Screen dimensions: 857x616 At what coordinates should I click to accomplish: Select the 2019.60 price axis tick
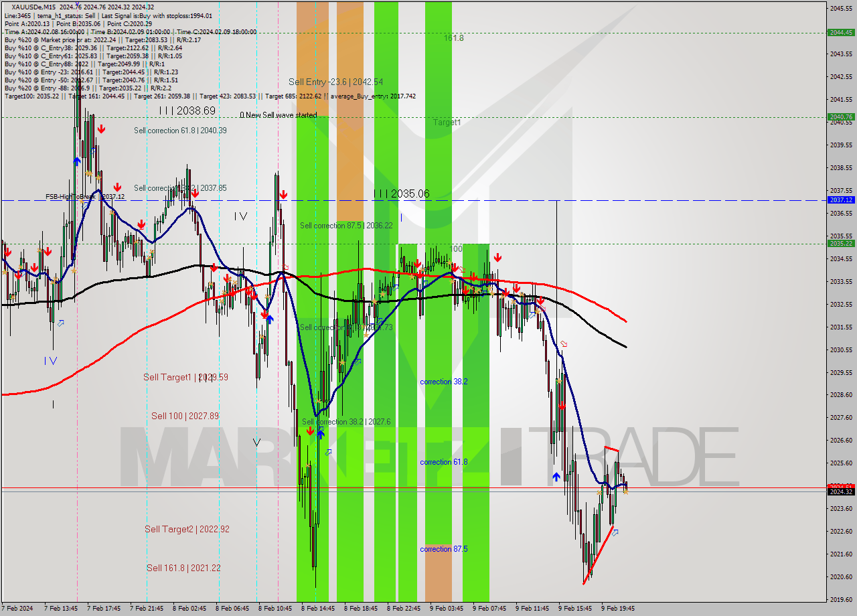840,599
